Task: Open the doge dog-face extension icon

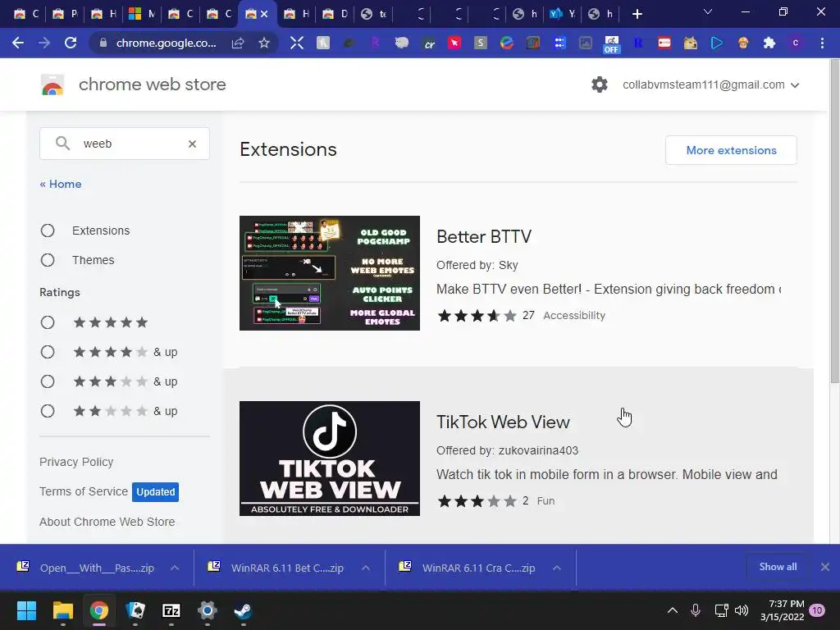Action: 691,43
